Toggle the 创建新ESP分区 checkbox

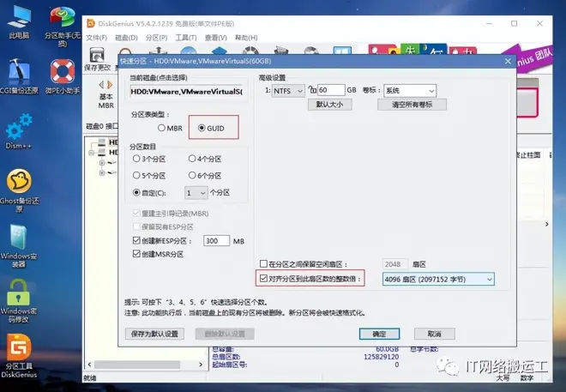136,240
